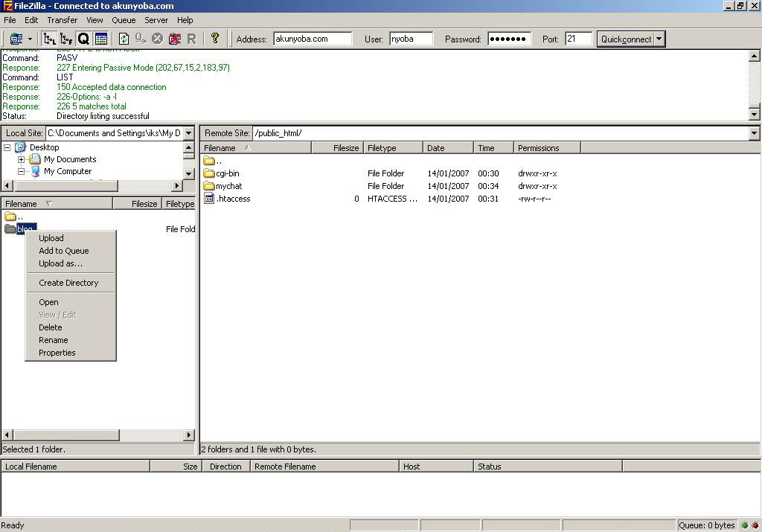Click the refresh directory listing icon
This screenshot has height=532, width=762.
tap(124, 39)
